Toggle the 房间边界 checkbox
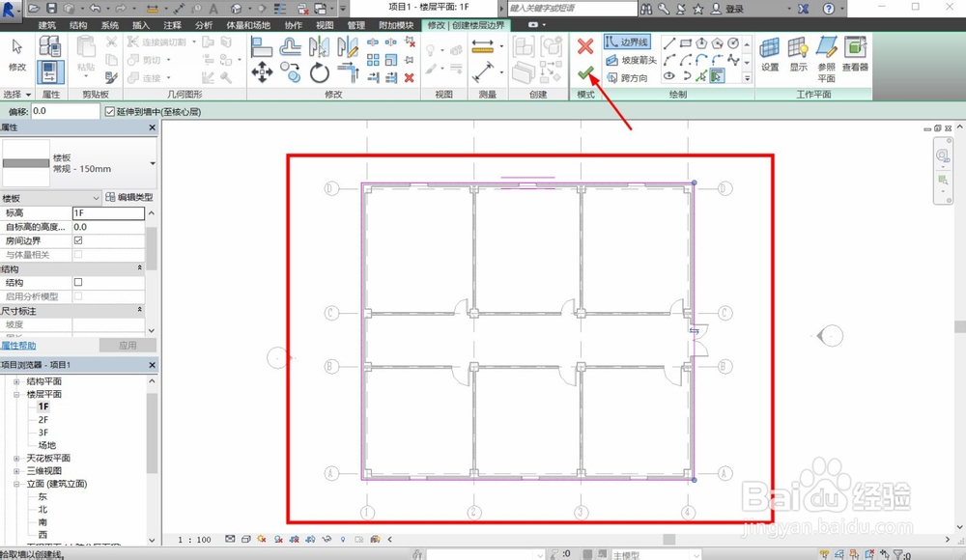 78,240
